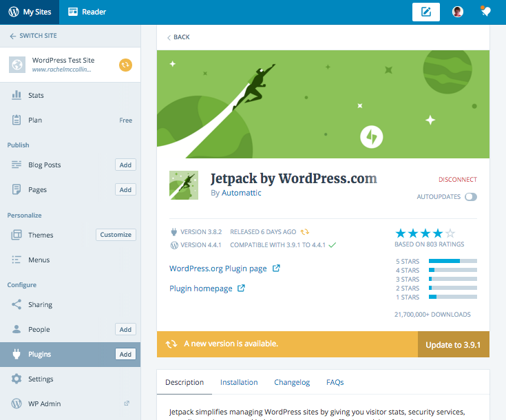506x420 pixels.
Task: Click the Free plan label
Action: pyautogui.click(x=125, y=120)
